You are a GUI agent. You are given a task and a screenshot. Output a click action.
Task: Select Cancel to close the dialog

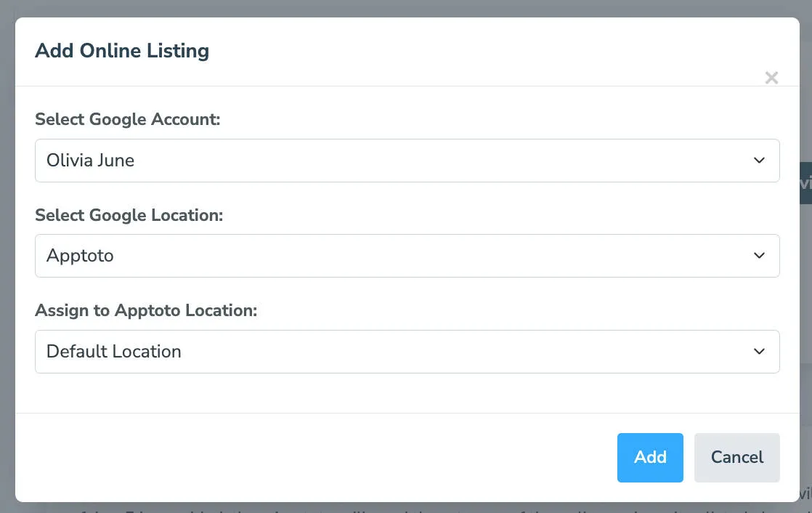(x=736, y=457)
